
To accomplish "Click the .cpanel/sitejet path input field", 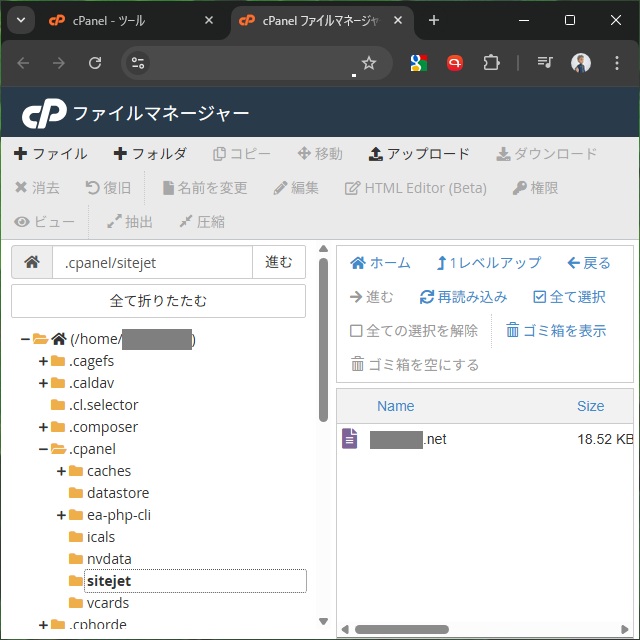I will 152,263.
